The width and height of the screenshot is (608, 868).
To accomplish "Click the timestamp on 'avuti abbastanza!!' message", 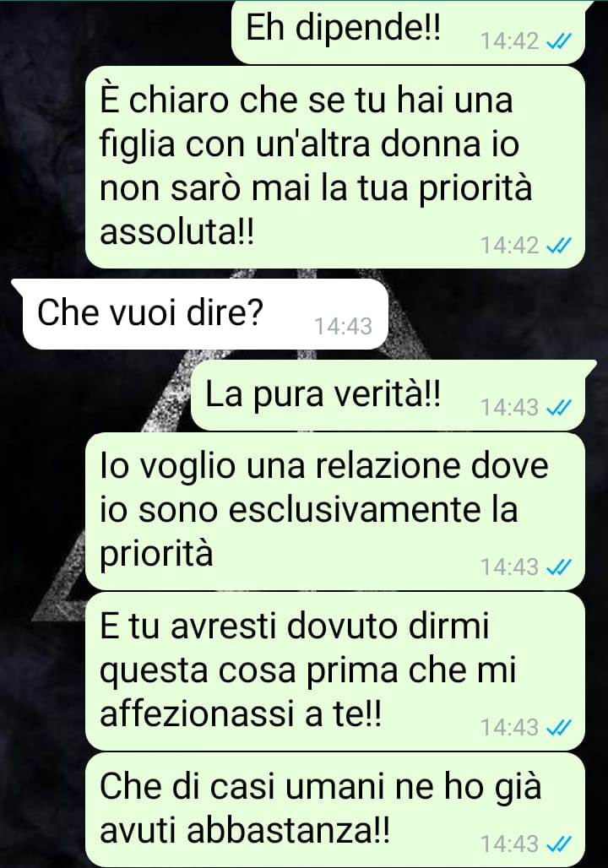I will 509,844.
